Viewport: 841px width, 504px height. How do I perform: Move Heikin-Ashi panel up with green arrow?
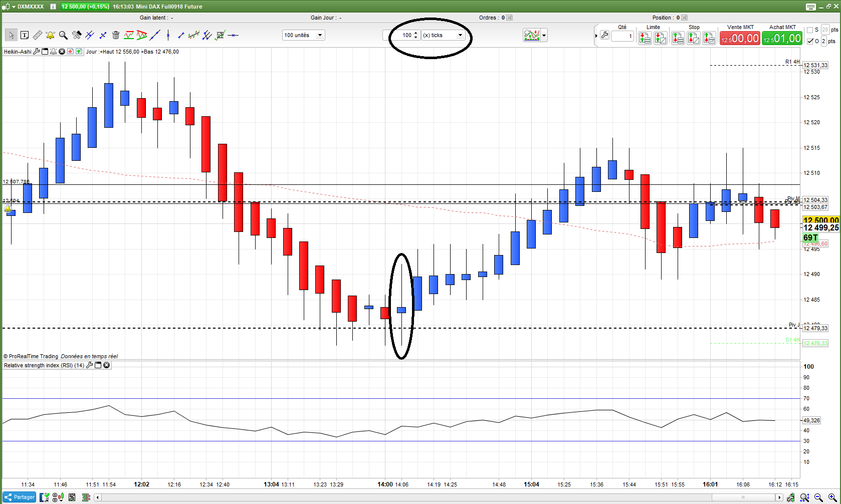point(79,52)
